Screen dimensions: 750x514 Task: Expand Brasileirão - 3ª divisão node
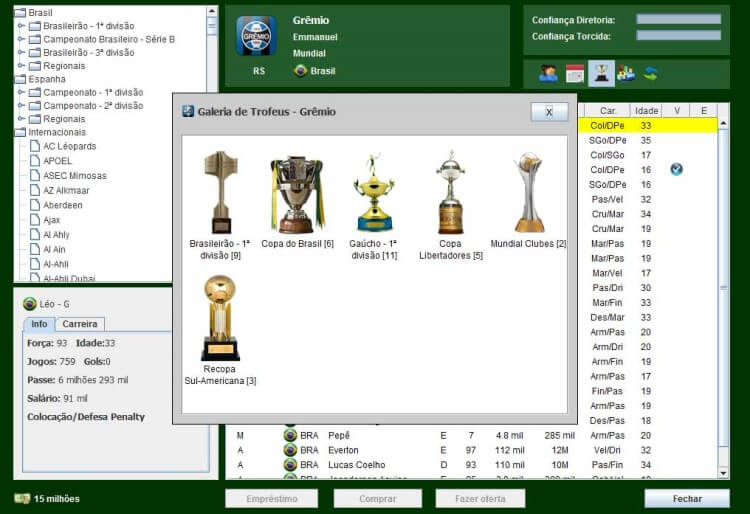21,52
